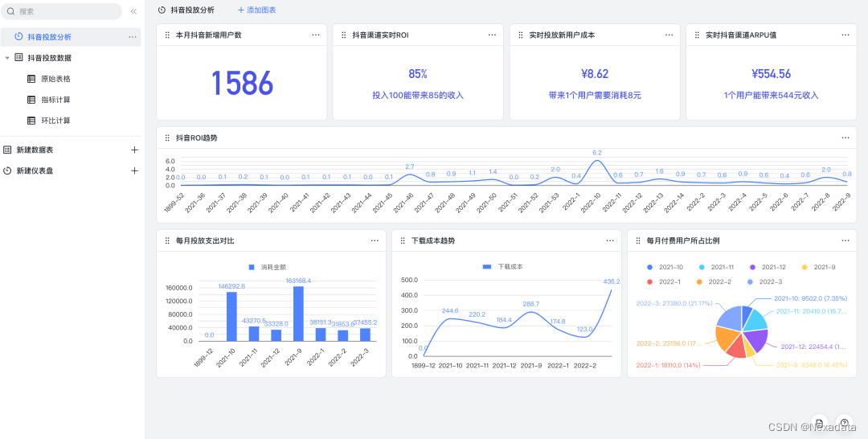Collapse the 抖音投放数据 tree node arrow
868x439 pixels.
coord(7,58)
